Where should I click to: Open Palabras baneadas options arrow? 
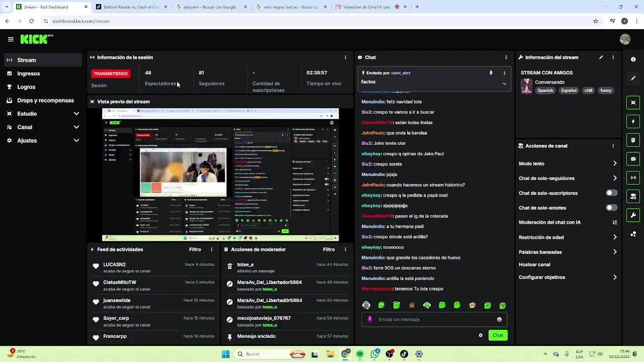click(x=615, y=252)
